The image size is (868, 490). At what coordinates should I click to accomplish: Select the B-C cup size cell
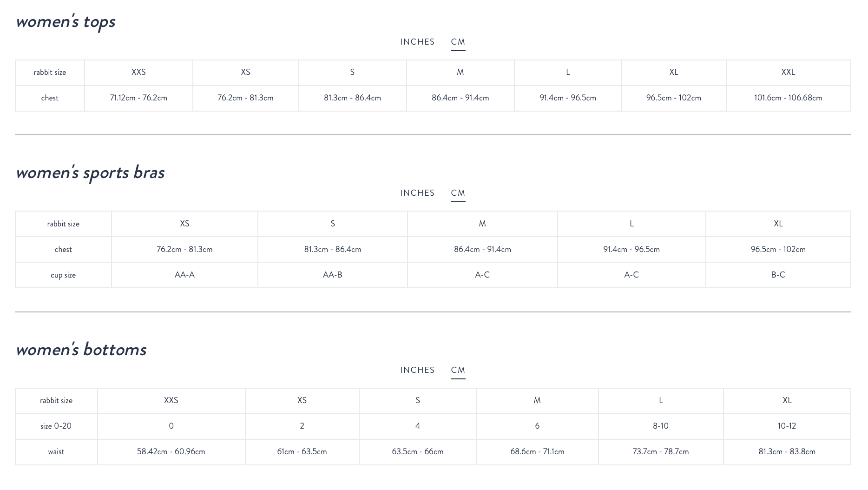click(x=778, y=275)
